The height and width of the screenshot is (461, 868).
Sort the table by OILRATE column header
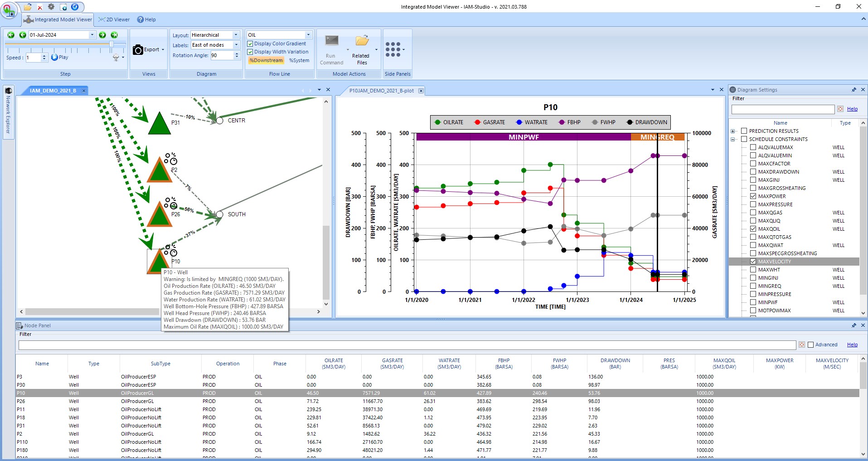point(334,364)
